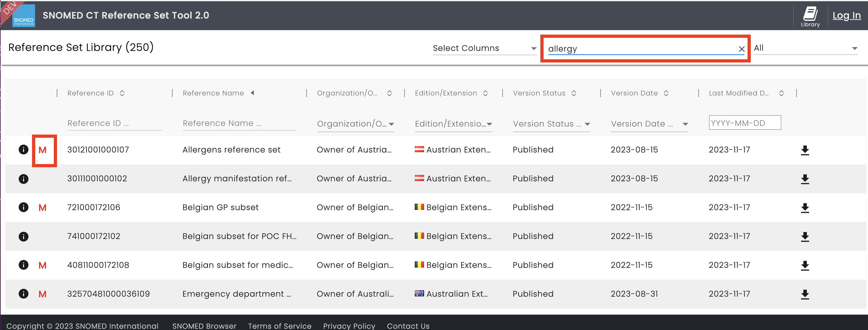This screenshot has width=868, height=330.
Task: Open Organization/Owner filter dropdown
Action: point(356,124)
